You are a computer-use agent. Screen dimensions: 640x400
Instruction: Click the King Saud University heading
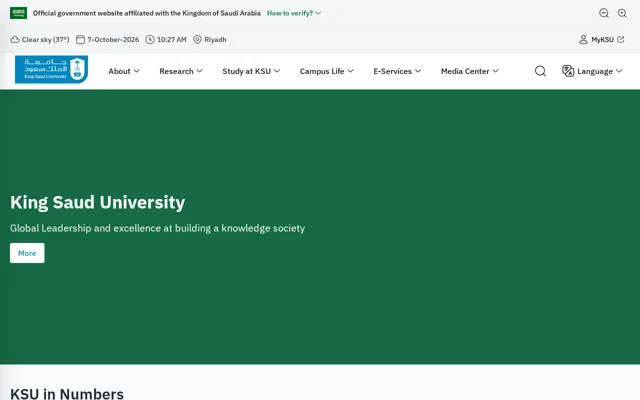tap(98, 202)
